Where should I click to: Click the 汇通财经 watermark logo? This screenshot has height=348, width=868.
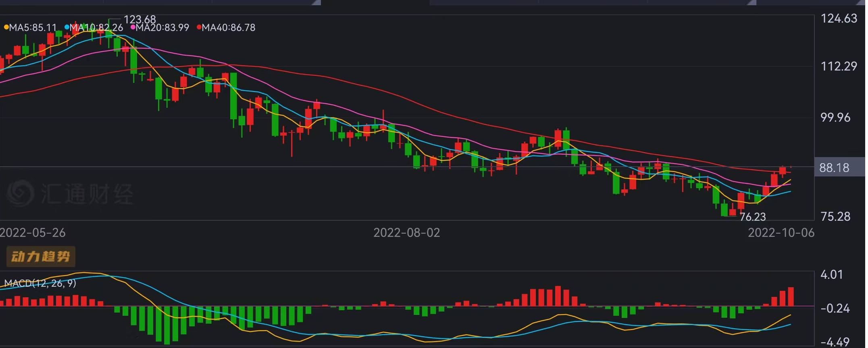pyautogui.click(x=20, y=193)
